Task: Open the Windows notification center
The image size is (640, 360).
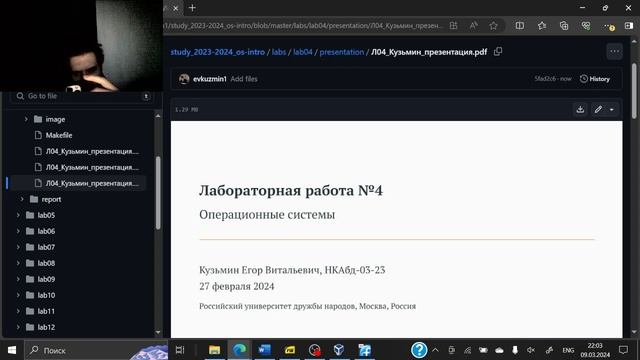Action: 623,350
